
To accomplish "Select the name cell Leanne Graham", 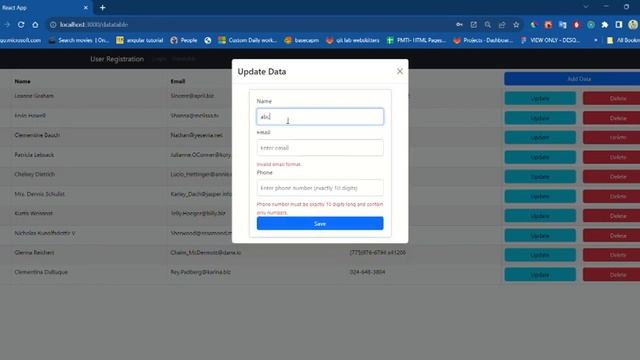I will 34,96.
